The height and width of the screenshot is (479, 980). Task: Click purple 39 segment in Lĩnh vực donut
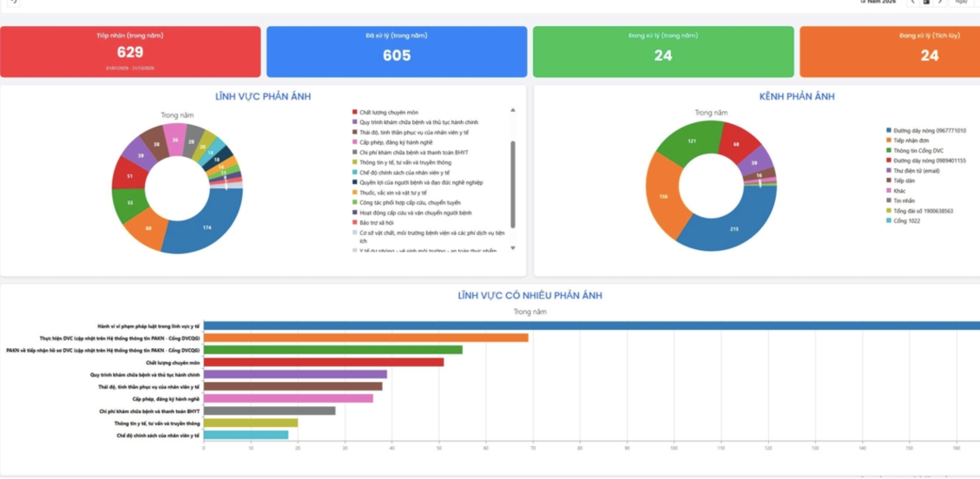[140, 155]
